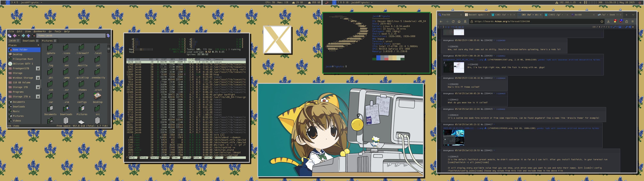Open the .themes folder icon
644x181 pixels.
point(82,84)
